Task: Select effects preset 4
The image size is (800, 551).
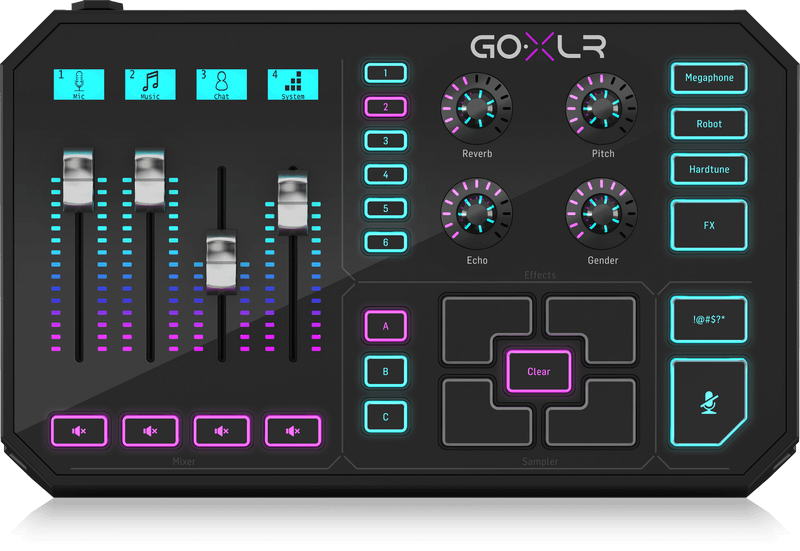Action: tap(386, 174)
